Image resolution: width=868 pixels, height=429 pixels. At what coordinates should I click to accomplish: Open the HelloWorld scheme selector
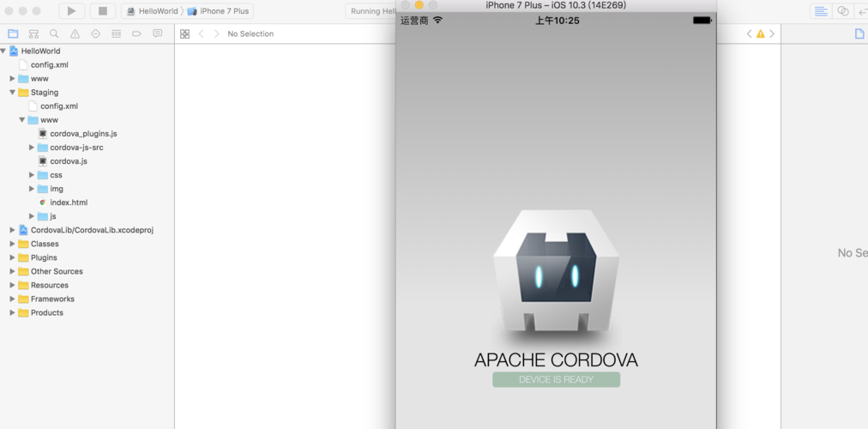click(152, 11)
